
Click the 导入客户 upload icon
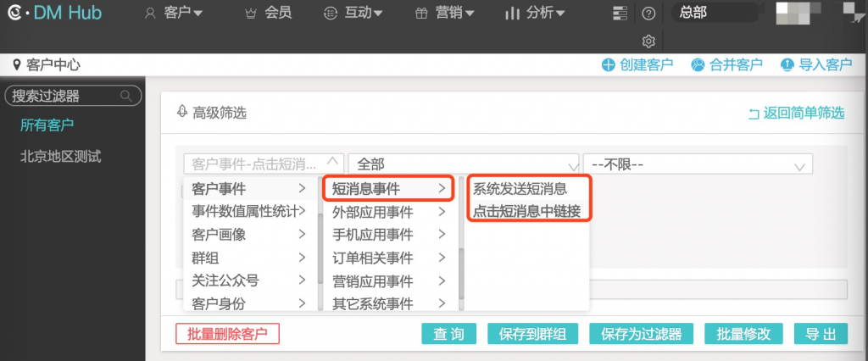click(787, 64)
